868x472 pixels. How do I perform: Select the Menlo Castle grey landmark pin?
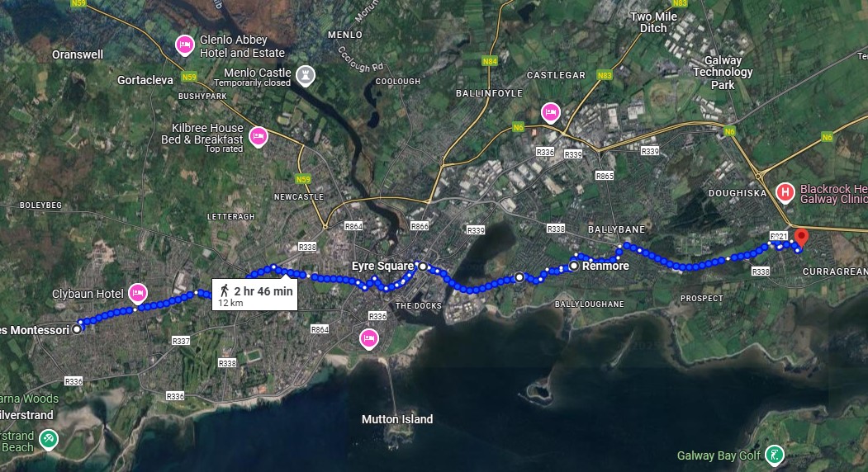click(305, 76)
